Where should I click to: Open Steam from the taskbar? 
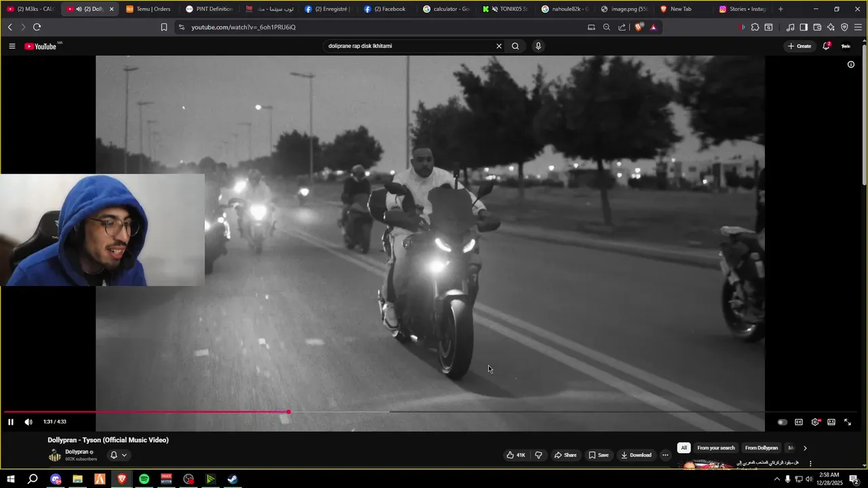point(233,479)
